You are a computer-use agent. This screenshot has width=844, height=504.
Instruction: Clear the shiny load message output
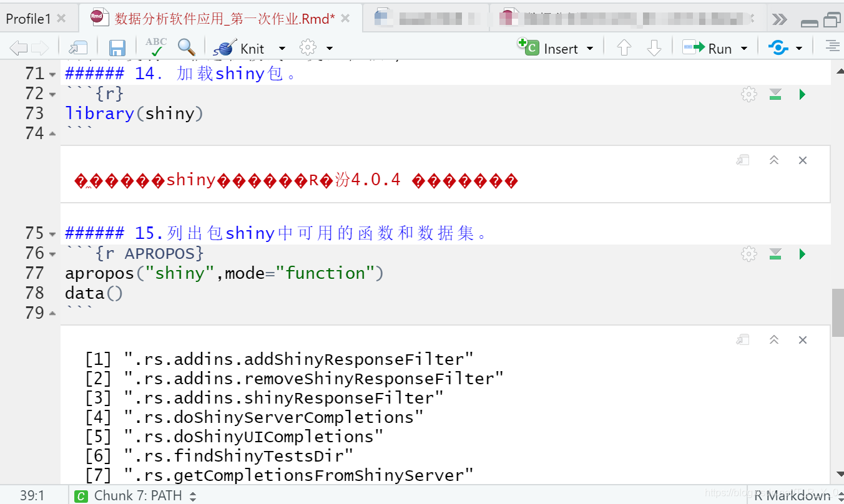[803, 160]
